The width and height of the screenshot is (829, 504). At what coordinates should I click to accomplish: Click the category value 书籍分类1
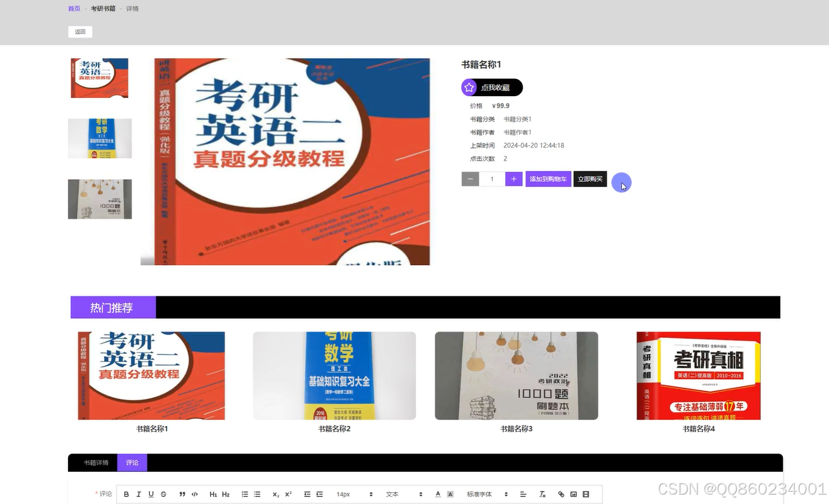coord(517,119)
